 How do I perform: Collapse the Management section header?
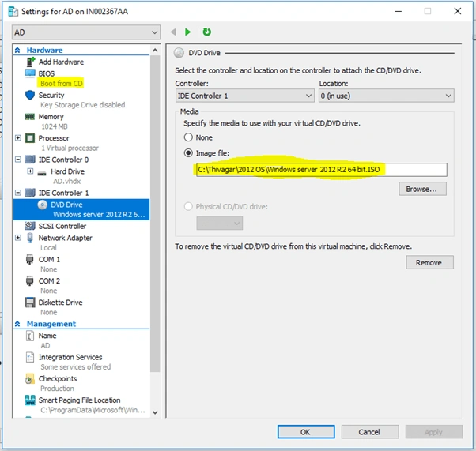17,324
